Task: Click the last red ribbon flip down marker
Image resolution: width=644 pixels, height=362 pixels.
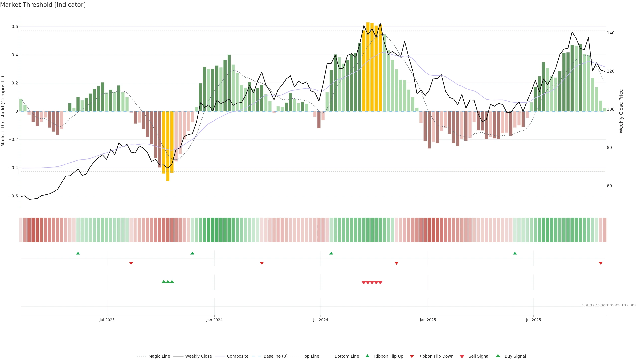Action: 601,263
